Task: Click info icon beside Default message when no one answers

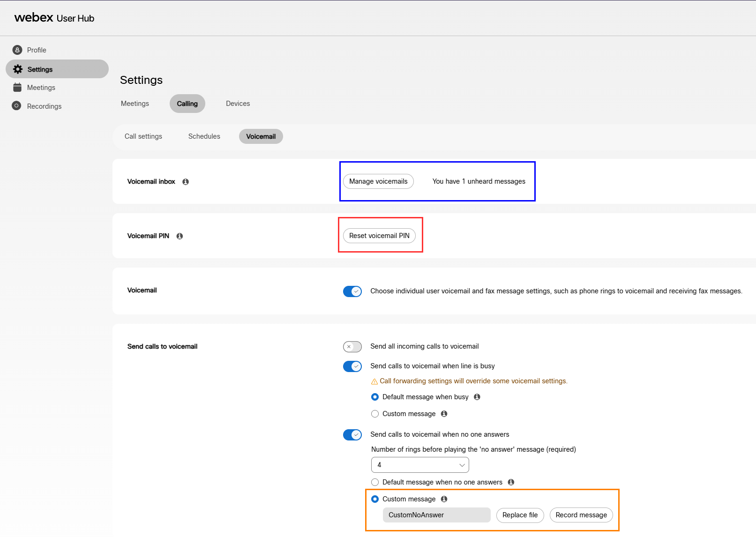Action: tap(511, 482)
